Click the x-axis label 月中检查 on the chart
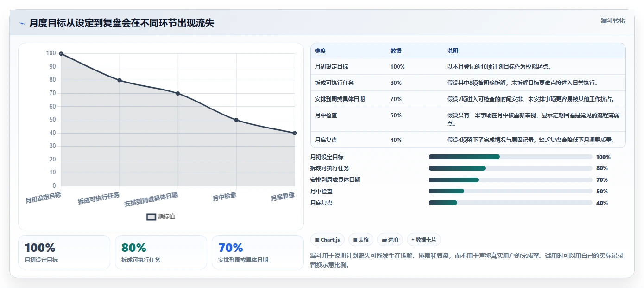Viewport: 644px width, 288px height. pos(224,197)
